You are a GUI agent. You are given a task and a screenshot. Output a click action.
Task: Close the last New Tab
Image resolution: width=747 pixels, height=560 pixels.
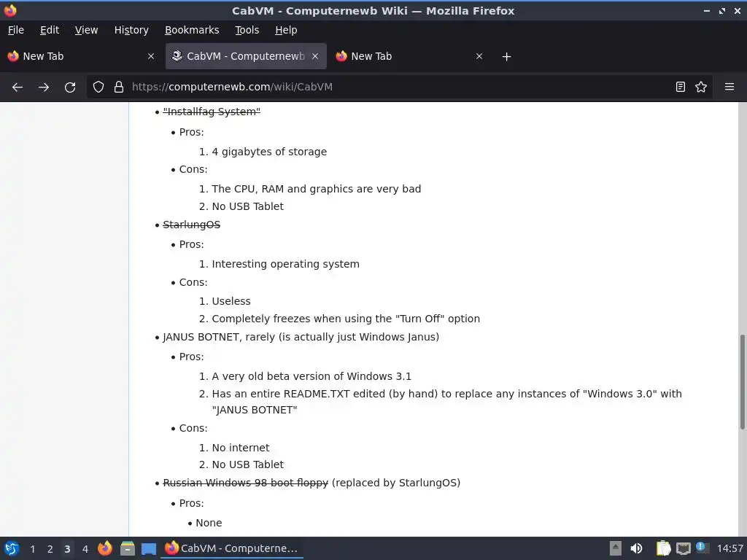tap(479, 56)
